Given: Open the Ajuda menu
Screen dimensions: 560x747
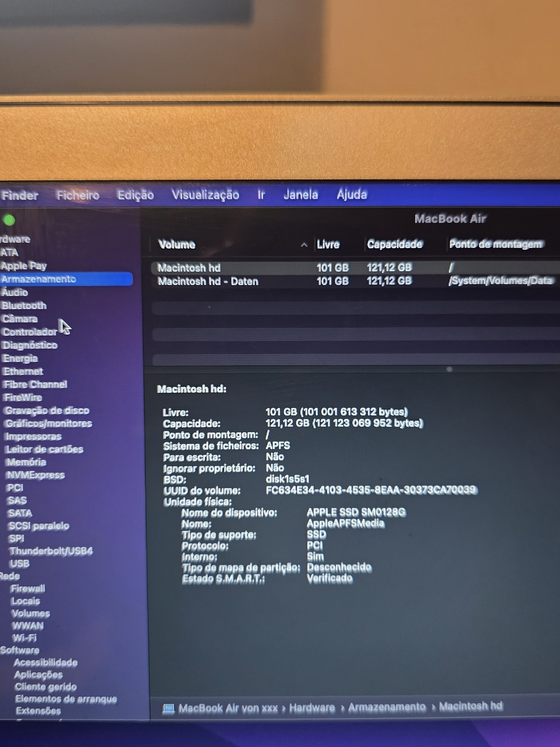Looking at the screenshot, I should tap(351, 194).
